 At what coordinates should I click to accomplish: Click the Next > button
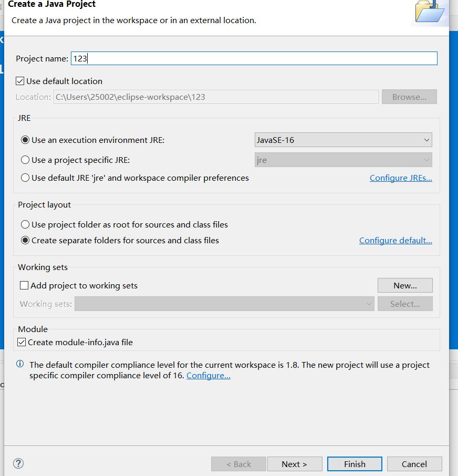[295, 464]
